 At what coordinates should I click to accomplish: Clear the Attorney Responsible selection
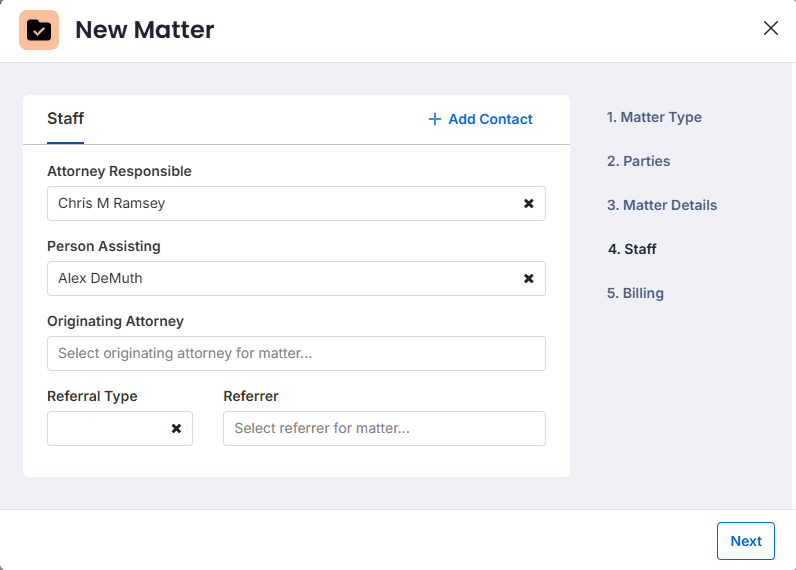(x=528, y=204)
